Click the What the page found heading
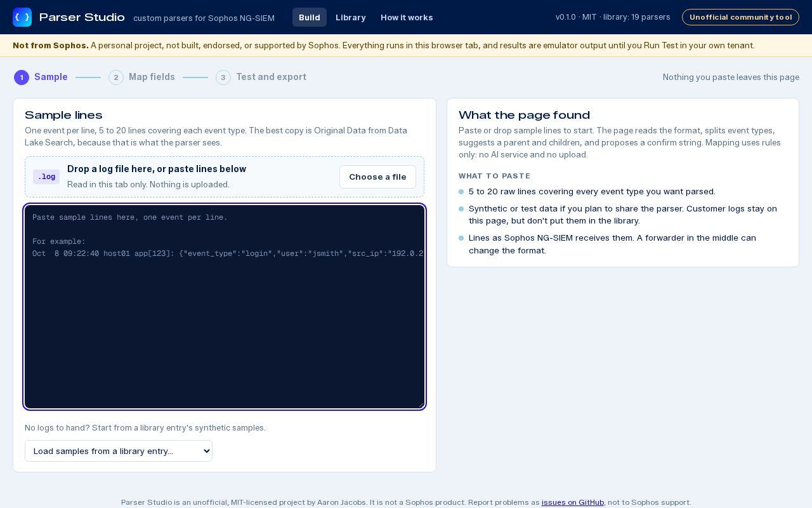Image resolution: width=812 pixels, height=508 pixels. tap(524, 115)
